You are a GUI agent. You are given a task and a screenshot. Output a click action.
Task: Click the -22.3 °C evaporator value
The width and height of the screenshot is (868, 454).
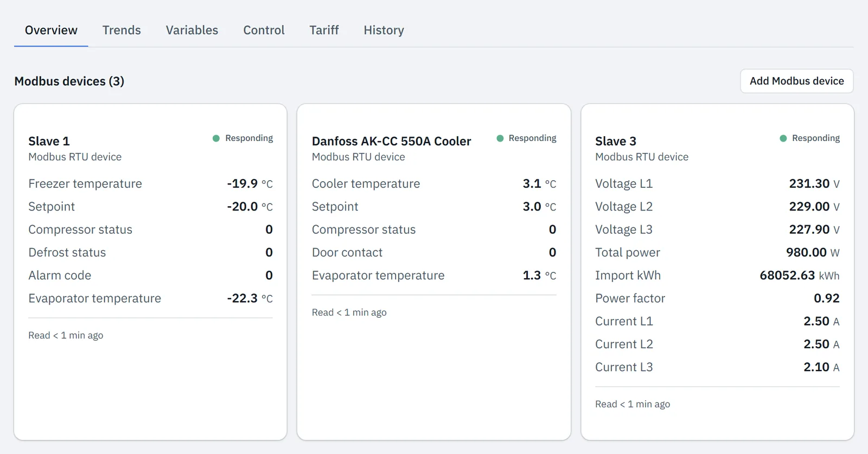250,298
